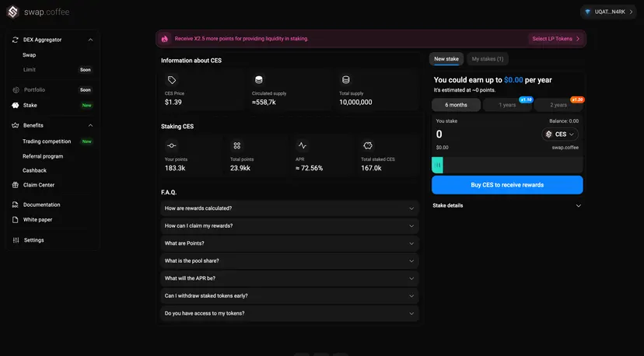Select the 1 years staking period

tap(507, 105)
